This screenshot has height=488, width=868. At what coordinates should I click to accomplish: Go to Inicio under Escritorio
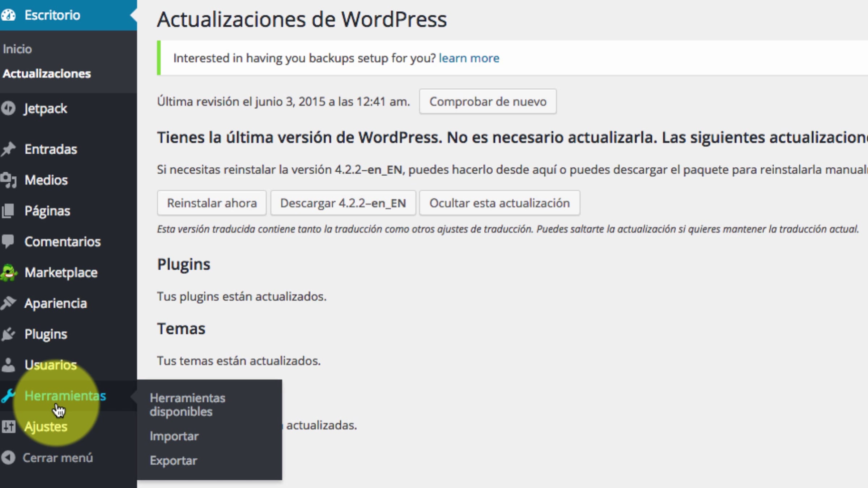(17, 49)
